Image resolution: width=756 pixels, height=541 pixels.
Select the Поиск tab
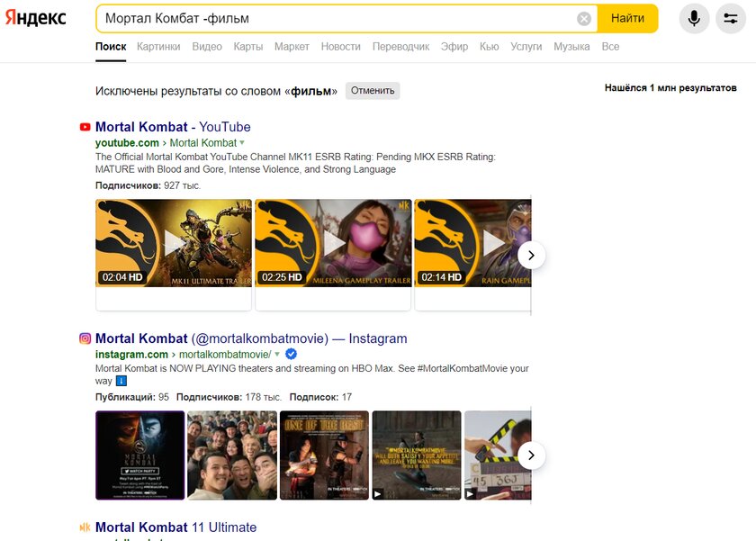[x=111, y=47]
